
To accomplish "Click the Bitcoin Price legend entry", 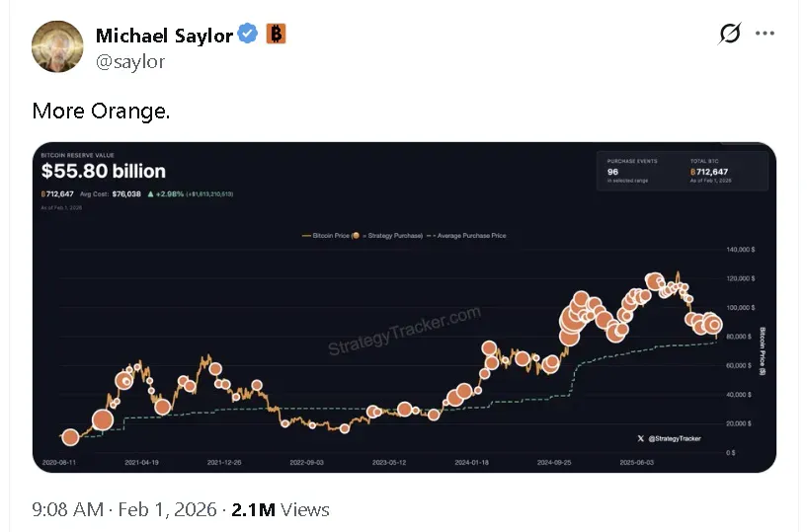I will pyautogui.click(x=336, y=236).
